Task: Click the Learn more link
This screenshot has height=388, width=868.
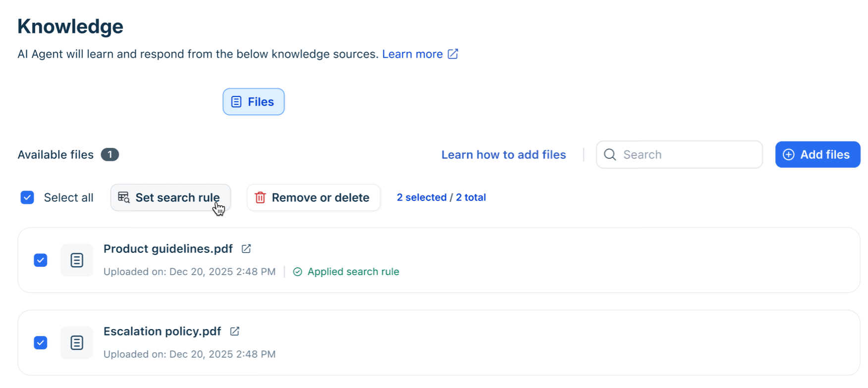Action: [x=412, y=54]
